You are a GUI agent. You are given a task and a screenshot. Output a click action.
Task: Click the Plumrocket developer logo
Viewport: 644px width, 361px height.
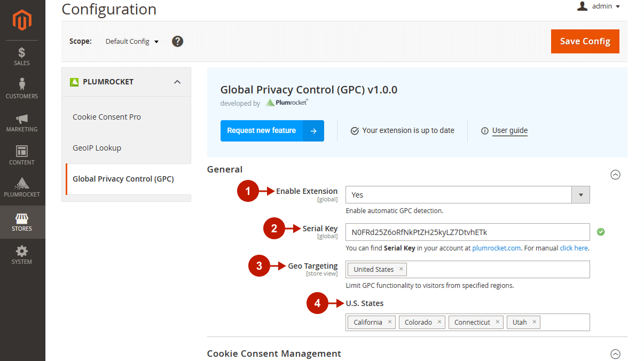point(287,103)
